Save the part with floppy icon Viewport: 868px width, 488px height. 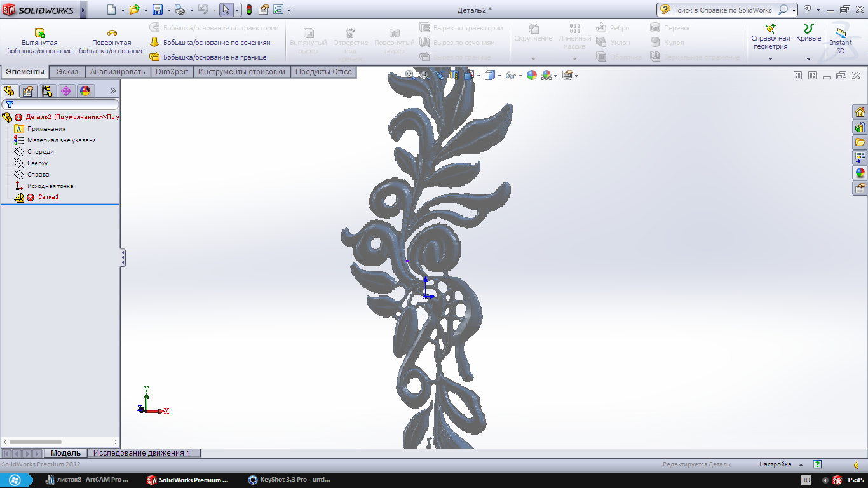[x=157, y=10]
